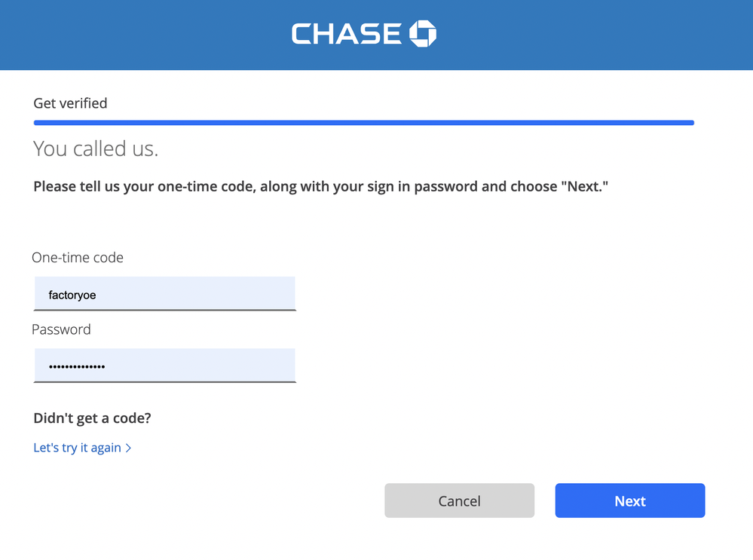
Task: Select the Get verified heading
Action: tap(70, 103)
